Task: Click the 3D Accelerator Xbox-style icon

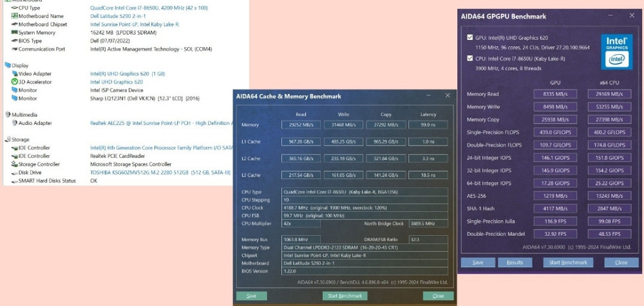Action: [x=14, y=82]
